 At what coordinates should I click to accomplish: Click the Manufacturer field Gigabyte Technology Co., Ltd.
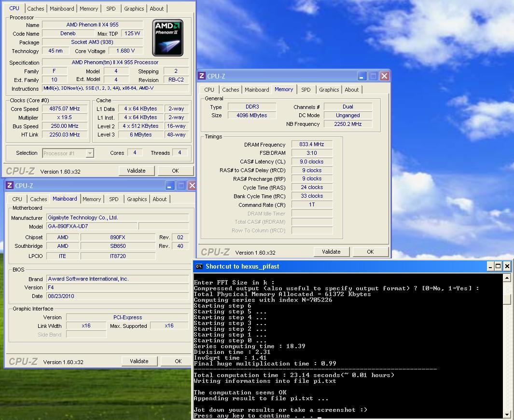(x=118, y=217)
